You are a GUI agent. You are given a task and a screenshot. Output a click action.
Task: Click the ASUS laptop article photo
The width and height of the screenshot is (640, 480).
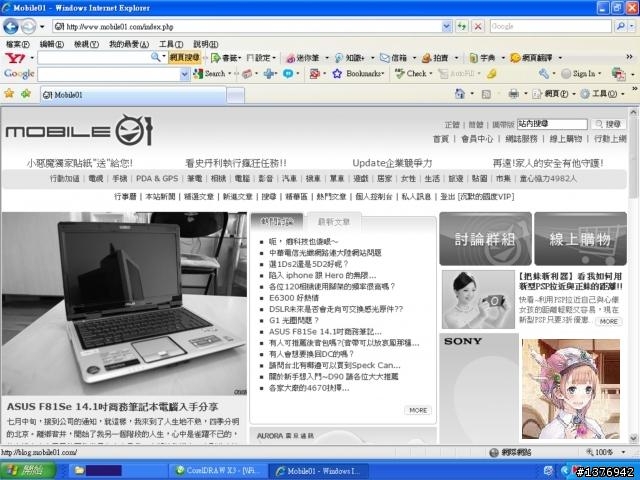coord(124,304)
